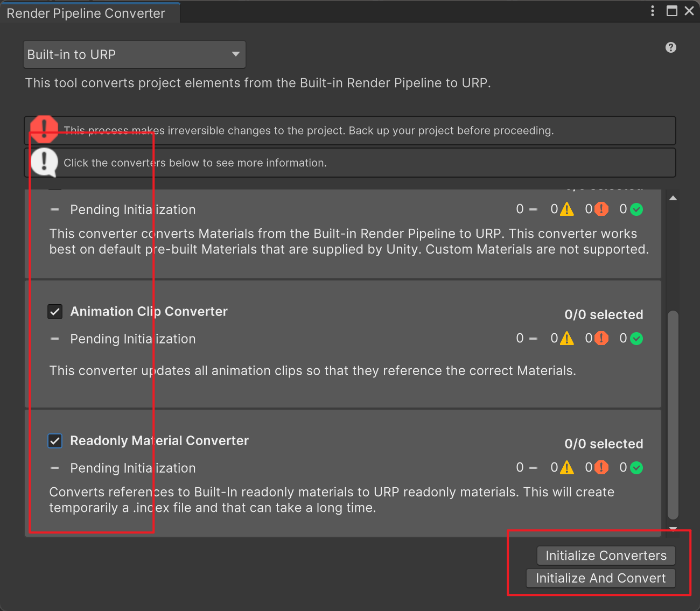Open the Built-in to URP dropdown

pos(135,54)
